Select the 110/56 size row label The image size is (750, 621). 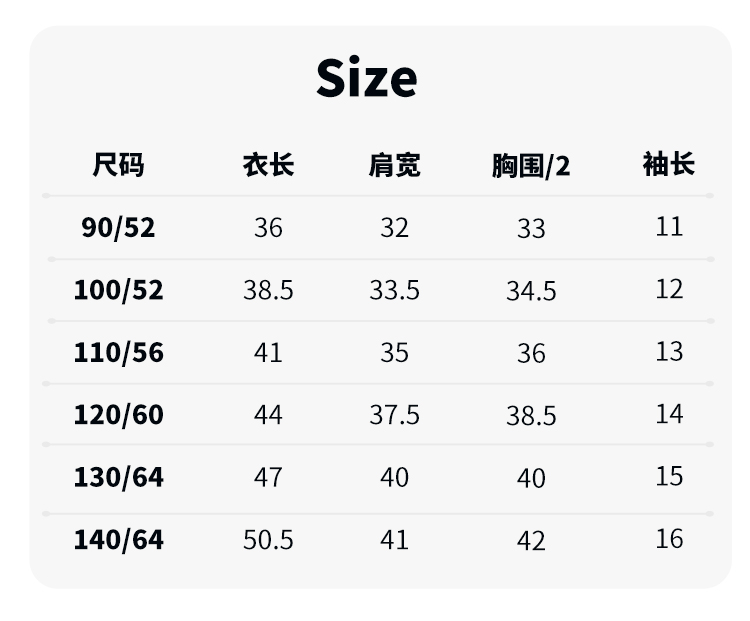[x=118, y=353]
